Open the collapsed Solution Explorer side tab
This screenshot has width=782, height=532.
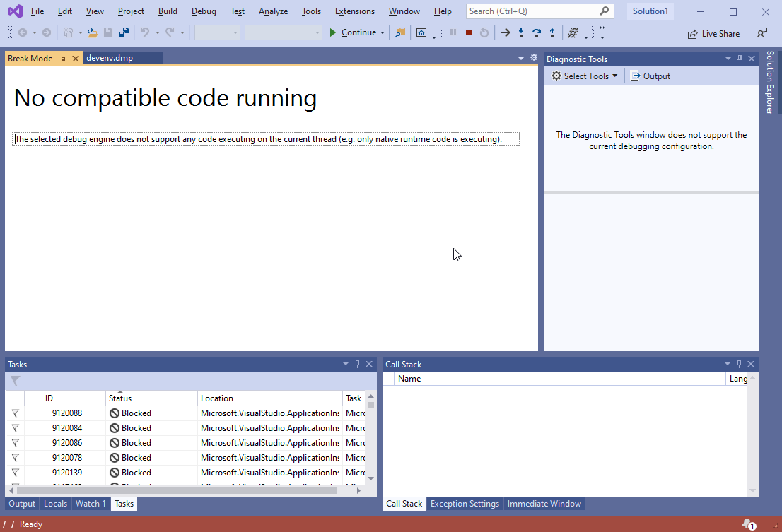[x=770, y=83]
